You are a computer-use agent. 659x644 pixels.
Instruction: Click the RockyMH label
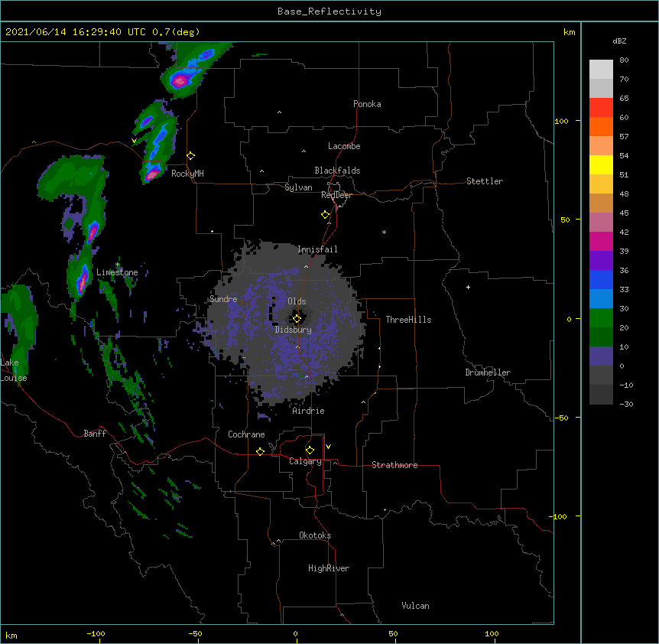[x=187, y=174]
